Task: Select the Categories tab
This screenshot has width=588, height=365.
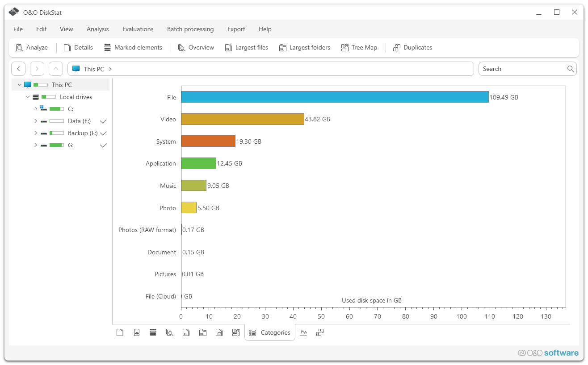Action: pos(270,332)
